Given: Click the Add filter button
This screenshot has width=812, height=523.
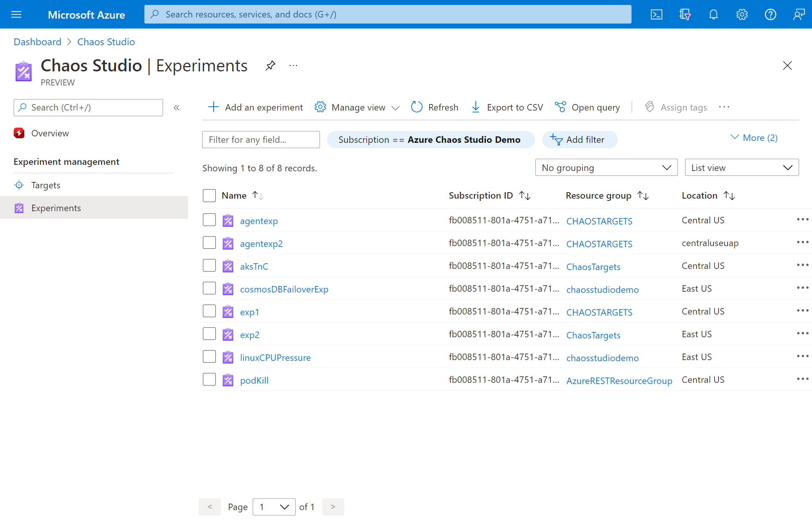Looking at the screenshot, I should pos(580,140).
